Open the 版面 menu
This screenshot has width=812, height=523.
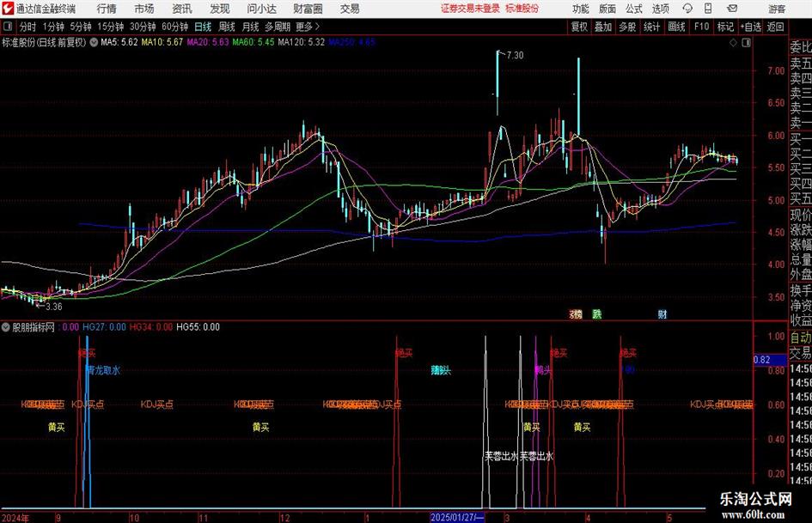(607, 9)
